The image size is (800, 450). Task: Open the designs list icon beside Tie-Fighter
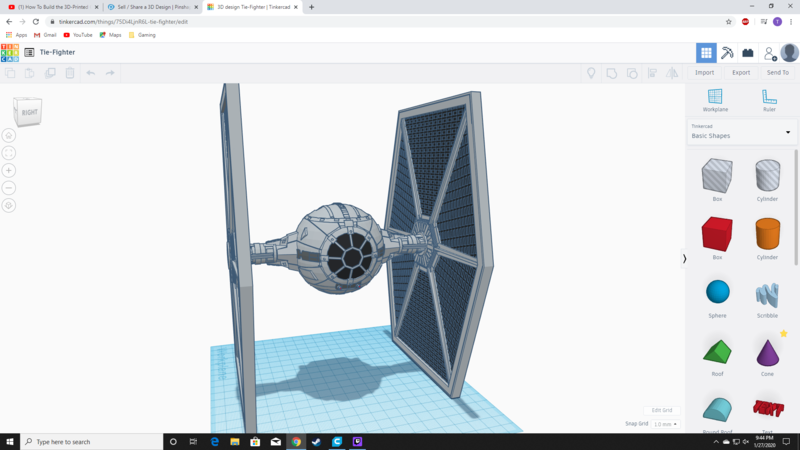(x=29, y=52)
